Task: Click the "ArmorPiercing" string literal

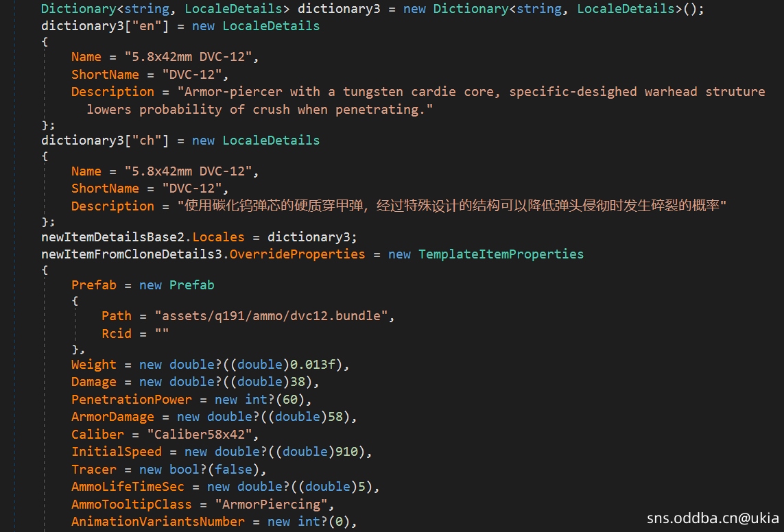Action: pos(274,505)
